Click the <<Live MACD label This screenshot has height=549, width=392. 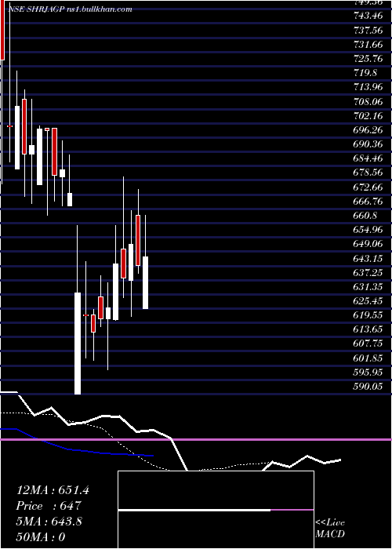[330, 529]
